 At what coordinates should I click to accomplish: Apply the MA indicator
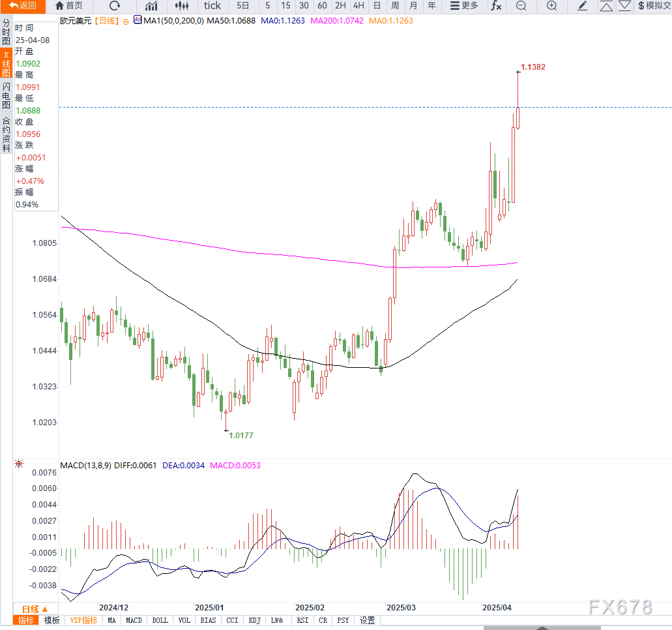tap(112, 620)
